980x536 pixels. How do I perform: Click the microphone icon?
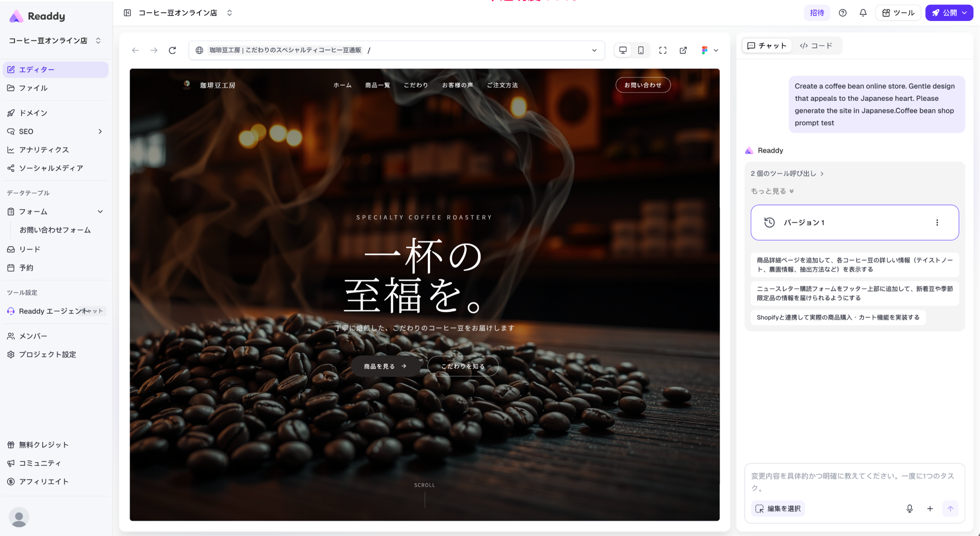click(x=910, y=509)
